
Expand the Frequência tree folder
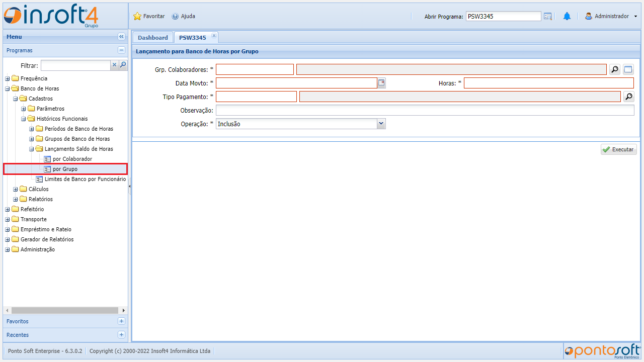[8, 78]
